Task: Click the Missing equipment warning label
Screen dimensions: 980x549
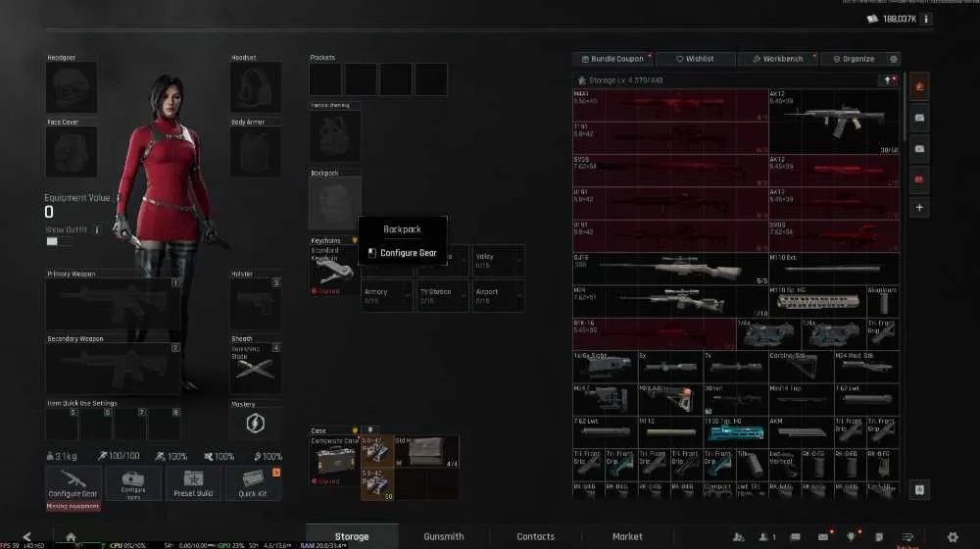Action: (73, 506)
